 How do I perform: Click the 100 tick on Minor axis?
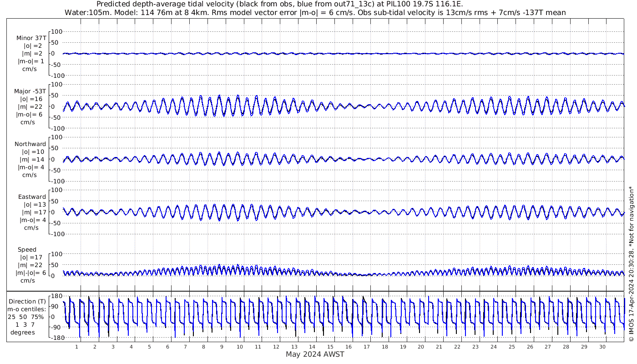[56, 32]
